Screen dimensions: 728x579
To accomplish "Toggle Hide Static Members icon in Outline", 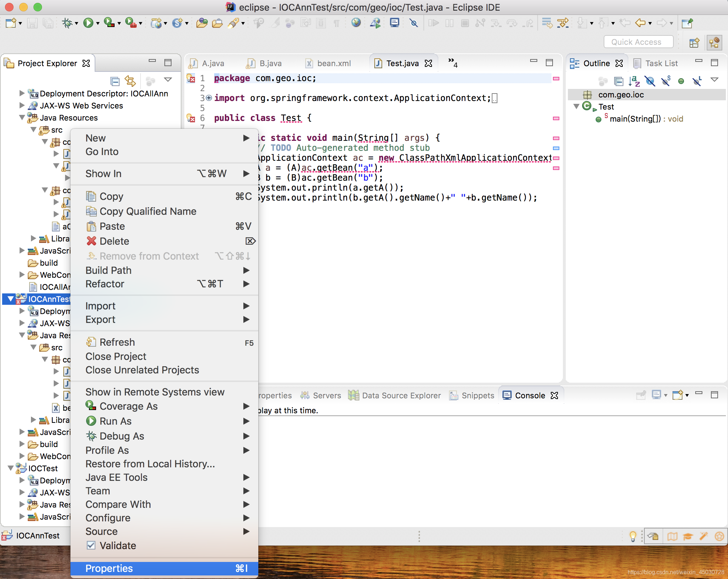I will [x=666, y=81].
